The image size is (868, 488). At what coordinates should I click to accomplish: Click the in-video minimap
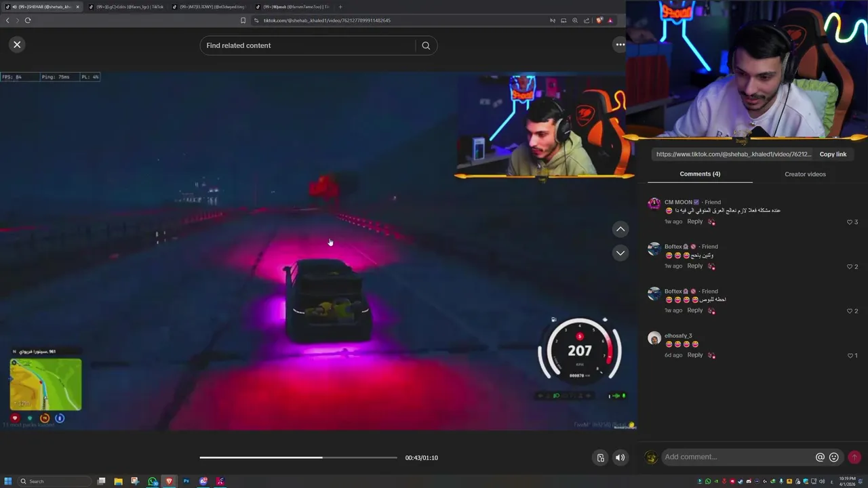click(x=45, y=384)
